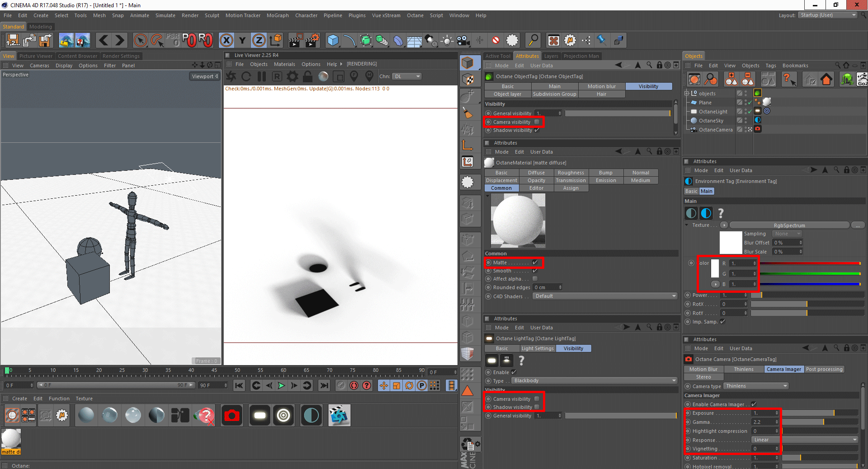Click the white environment color swatch
Viewport: 868px width, 469px height.
(715, 268)
